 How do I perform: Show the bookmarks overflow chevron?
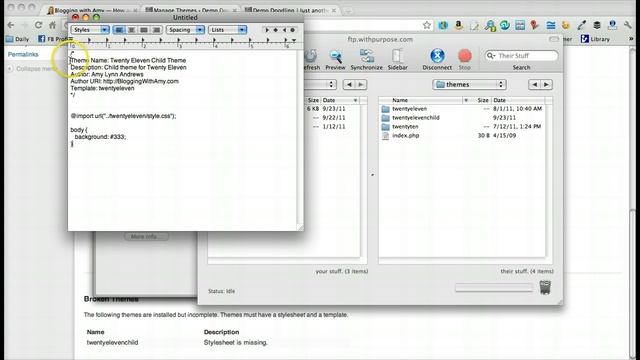631,39
